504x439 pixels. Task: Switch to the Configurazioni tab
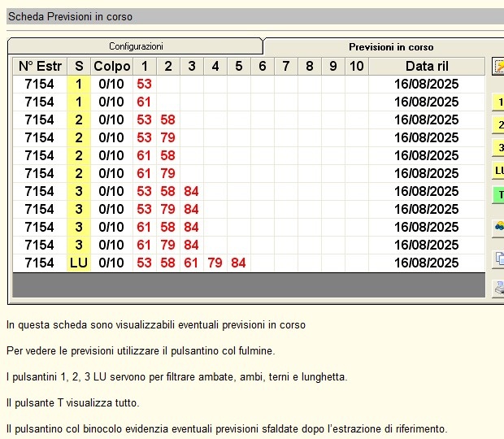coord(136,46)
